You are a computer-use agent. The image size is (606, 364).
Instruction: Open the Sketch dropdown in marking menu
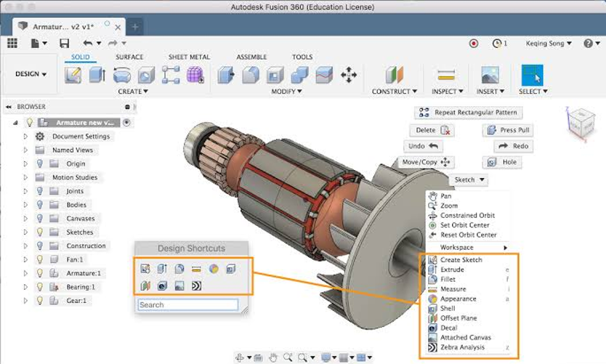[x=469, y=179]
